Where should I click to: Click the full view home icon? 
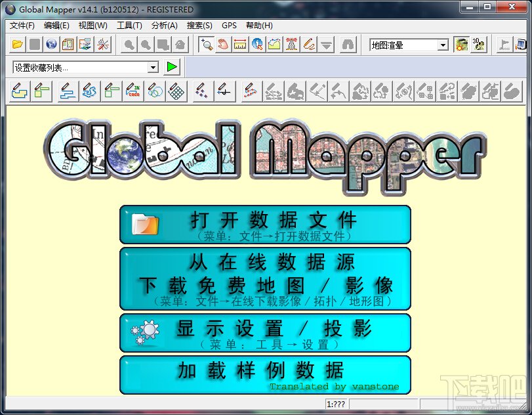pyautogui.click(x=180, y=45)
